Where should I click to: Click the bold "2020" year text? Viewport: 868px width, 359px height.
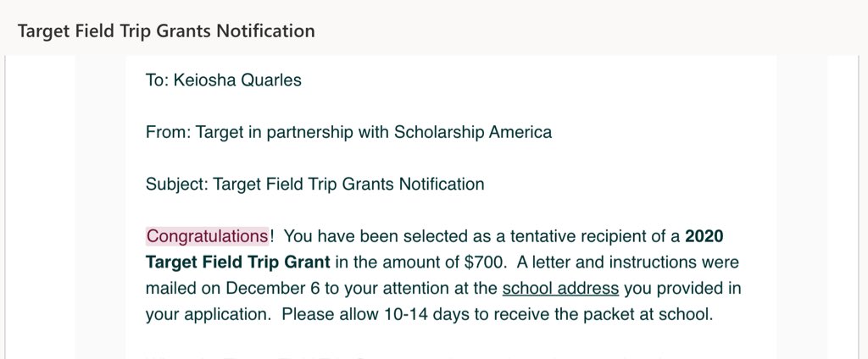(x=704, y=236)
